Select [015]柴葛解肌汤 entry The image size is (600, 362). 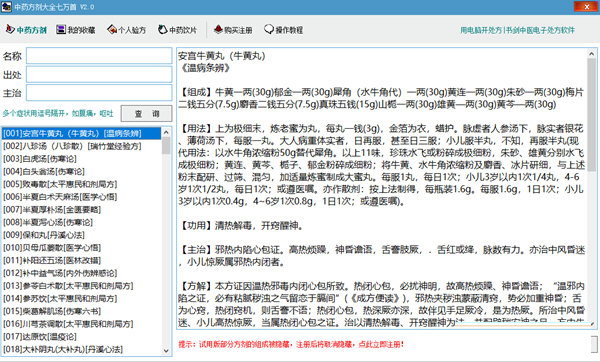[x=81, y=311]
